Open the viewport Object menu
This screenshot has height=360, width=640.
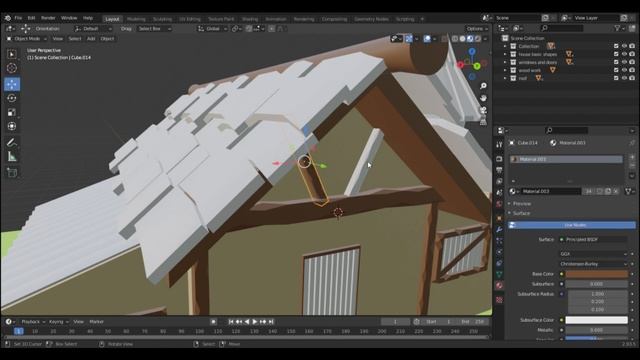[107, 39]
